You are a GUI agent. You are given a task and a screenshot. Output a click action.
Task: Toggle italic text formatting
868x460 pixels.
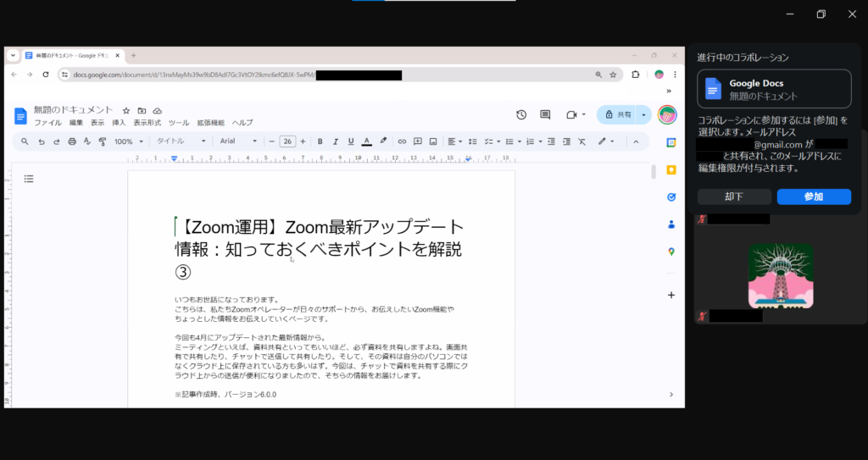point(336,141)
